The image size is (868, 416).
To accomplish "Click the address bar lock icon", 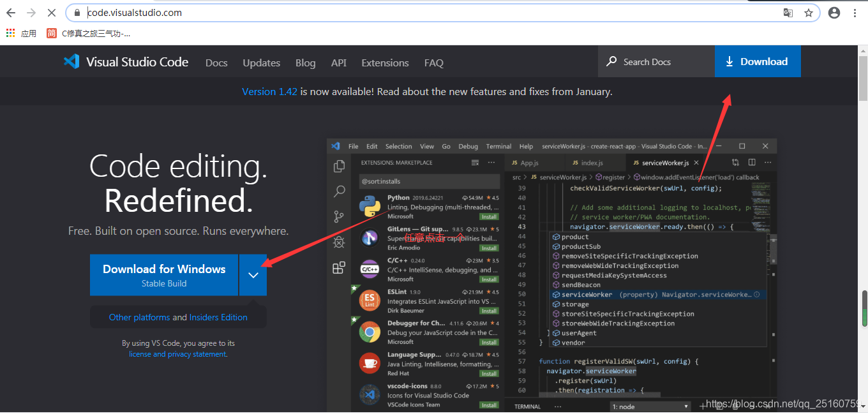I will [77, 13].
